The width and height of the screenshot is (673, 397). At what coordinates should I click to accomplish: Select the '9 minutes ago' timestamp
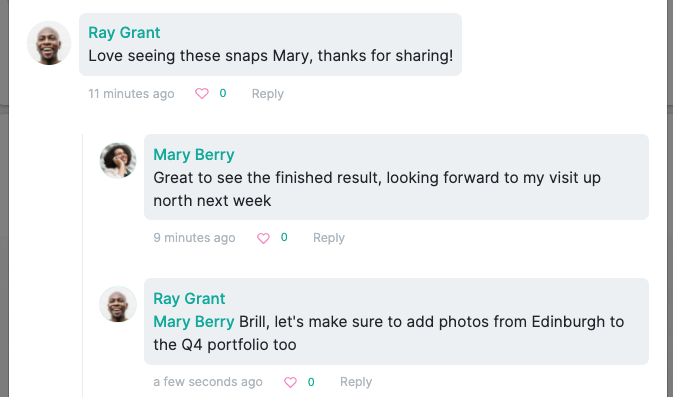click(x=194, y=238)
